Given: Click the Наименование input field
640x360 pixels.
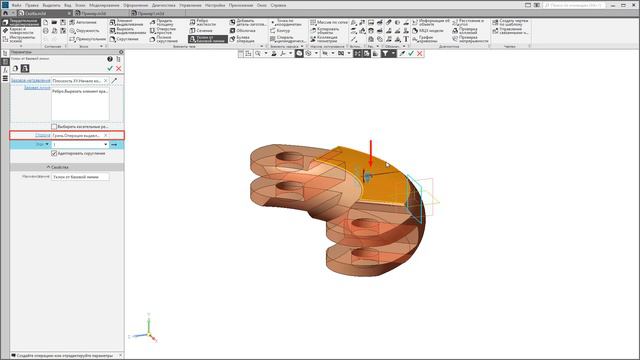Looking at the screenshot, I should coord(80,177).
